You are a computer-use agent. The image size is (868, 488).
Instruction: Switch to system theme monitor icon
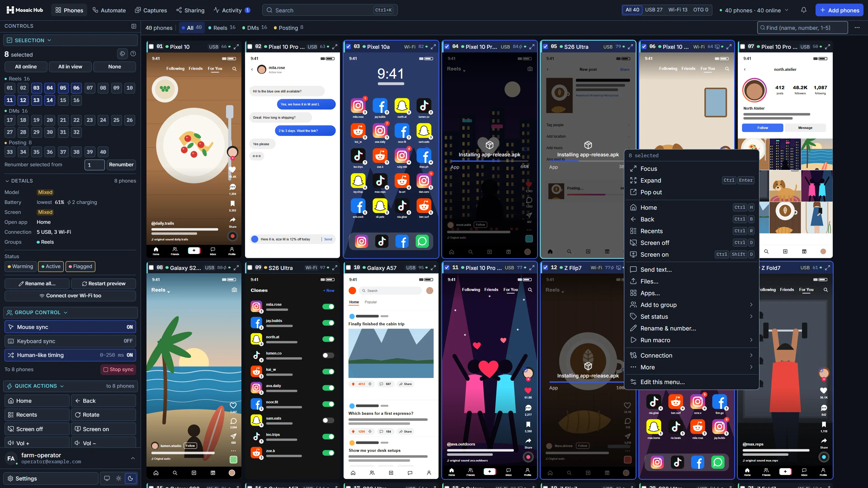(x=107, y=478)
